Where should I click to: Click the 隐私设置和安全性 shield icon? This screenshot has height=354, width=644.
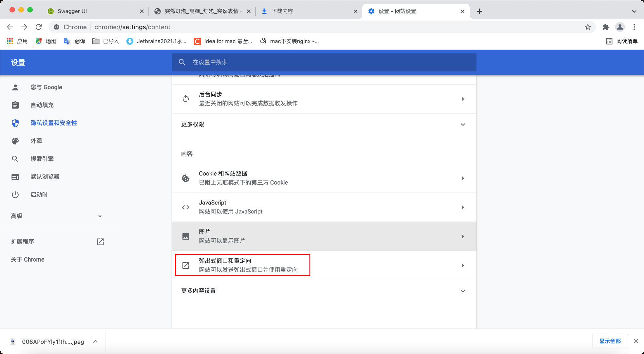pyautogui.click(x=15, y=123)
